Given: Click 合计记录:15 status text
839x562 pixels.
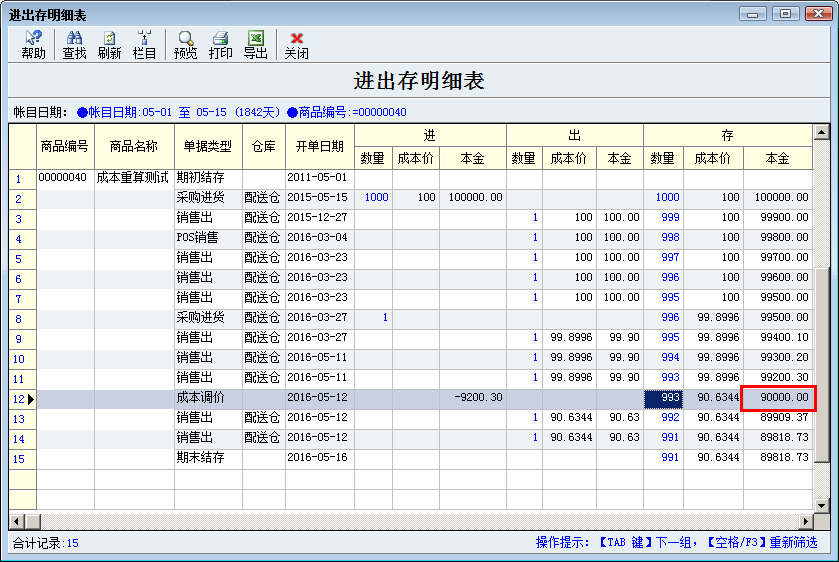Looking at the screenshot, I should coord(45,543).
